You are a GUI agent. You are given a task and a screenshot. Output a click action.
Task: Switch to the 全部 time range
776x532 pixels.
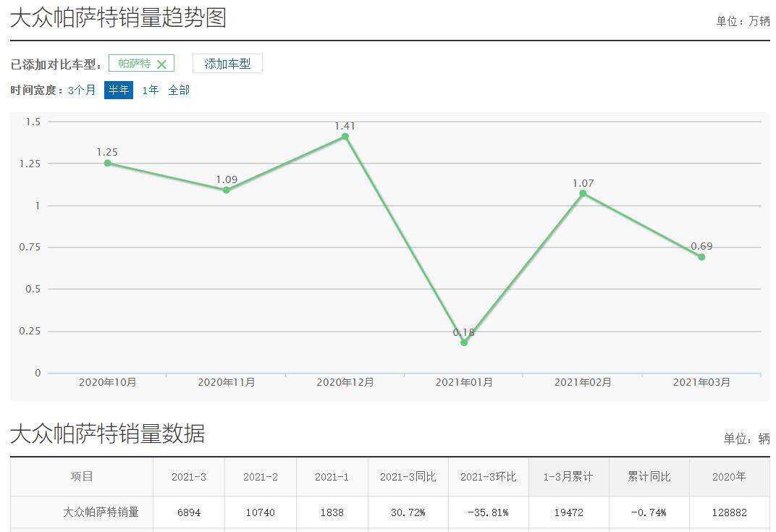[179, 90]
